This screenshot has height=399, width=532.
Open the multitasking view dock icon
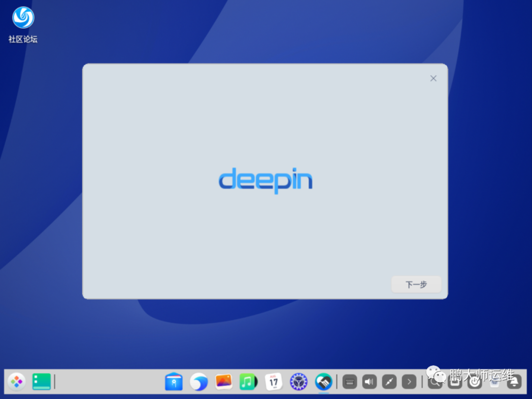coord(41,382)
